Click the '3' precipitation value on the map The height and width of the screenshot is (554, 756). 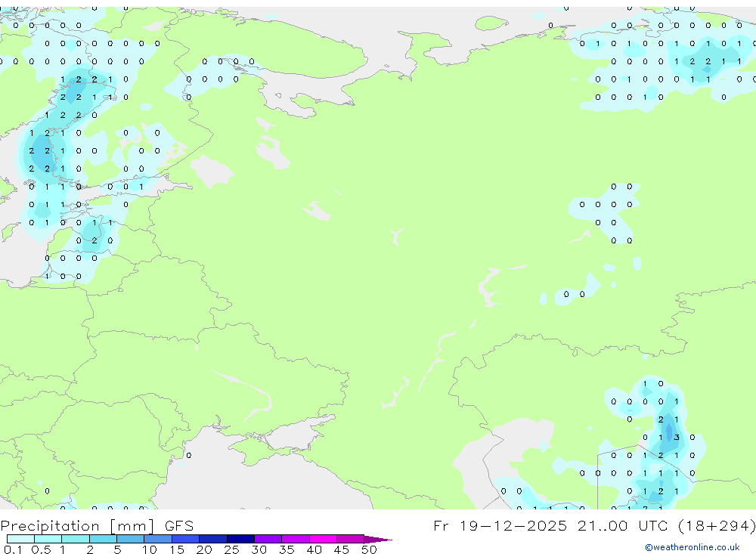click(677, 438)
